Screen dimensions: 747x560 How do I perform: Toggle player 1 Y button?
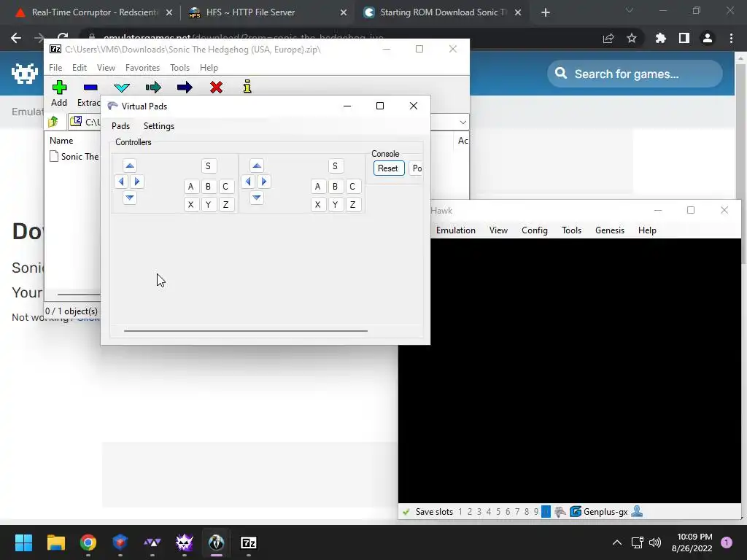[208, 205]
